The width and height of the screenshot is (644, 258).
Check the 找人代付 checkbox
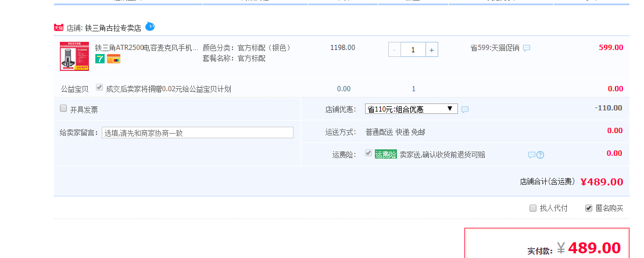pyautogui.click(x=533, y=208)
